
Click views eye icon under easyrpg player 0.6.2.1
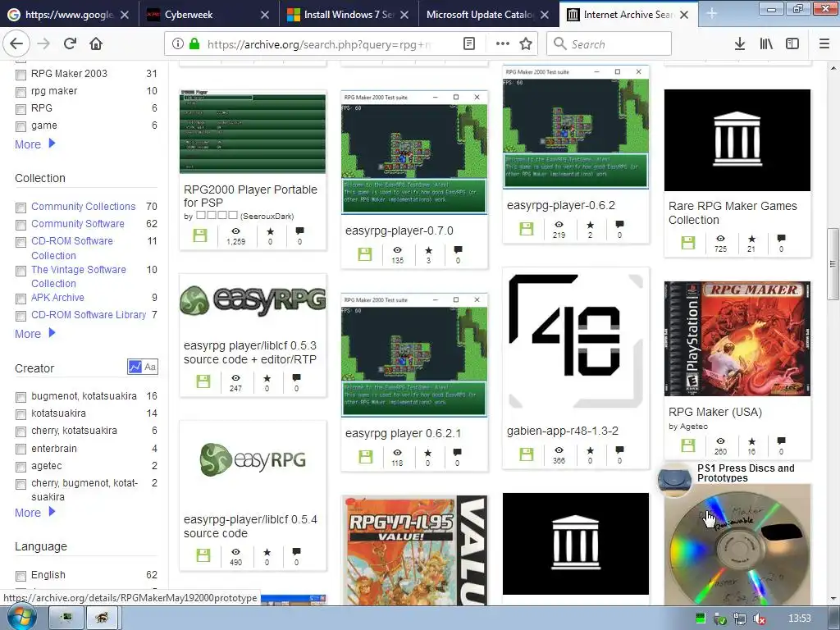(397, 453)
